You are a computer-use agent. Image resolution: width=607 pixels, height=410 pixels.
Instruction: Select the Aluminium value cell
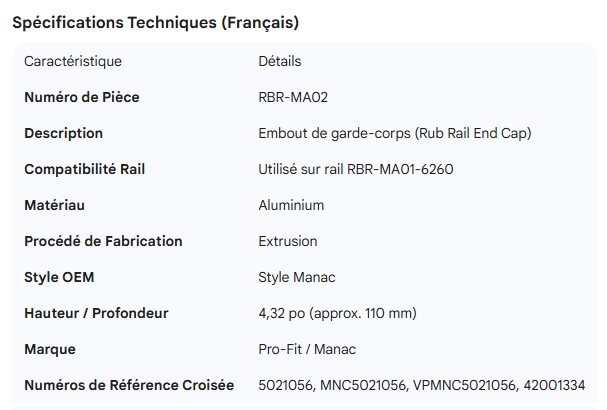click(x=291, y=205)
